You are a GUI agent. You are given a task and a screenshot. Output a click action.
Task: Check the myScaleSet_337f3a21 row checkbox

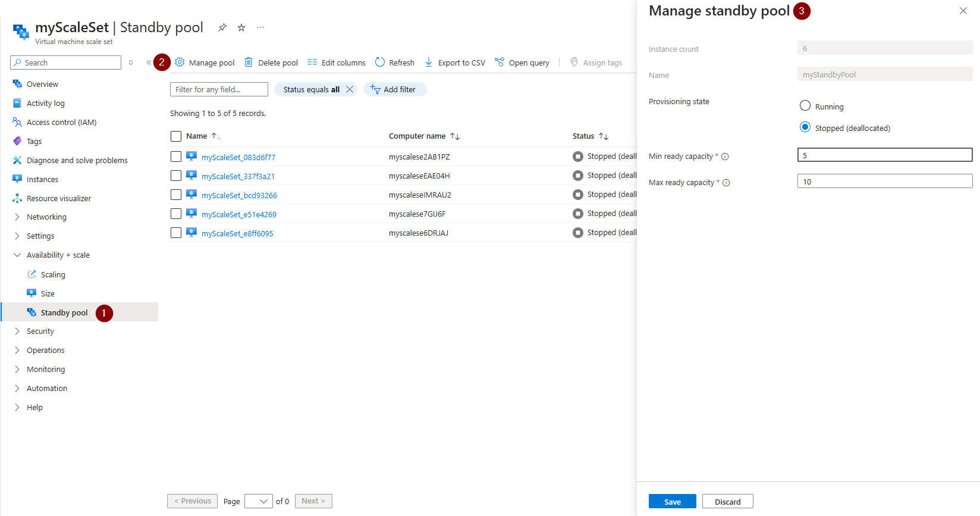click(176, 176)
